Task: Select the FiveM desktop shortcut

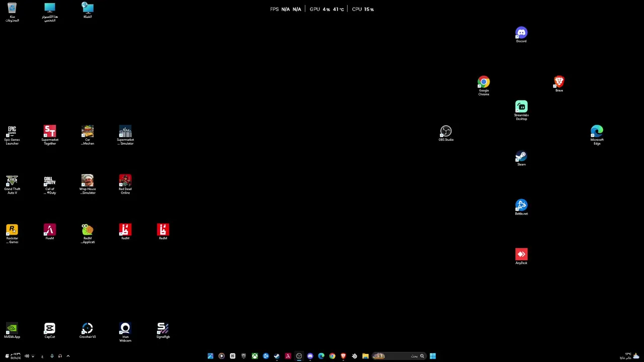Action: point(50,232)
